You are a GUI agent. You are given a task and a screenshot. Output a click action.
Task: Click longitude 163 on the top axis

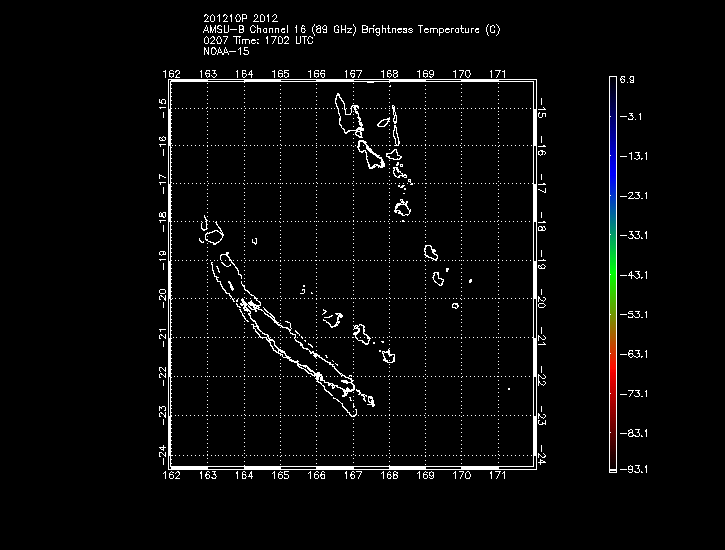(208, 74)
